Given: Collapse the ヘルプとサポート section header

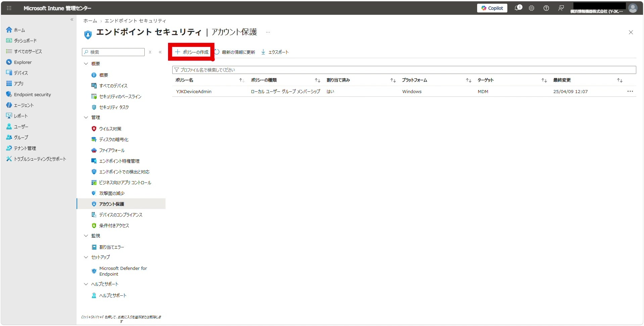Looking at the screenshot, I should pos(101,284).
